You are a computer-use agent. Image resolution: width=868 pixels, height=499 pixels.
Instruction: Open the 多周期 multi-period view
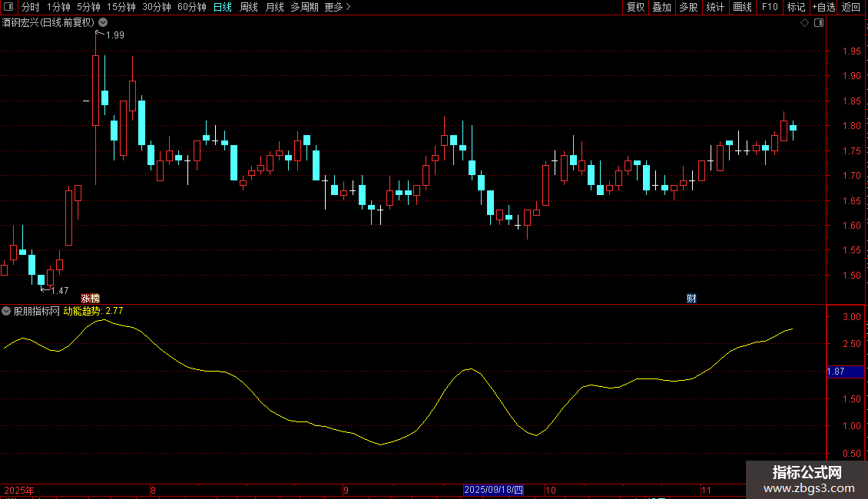(x=304, y=7)
